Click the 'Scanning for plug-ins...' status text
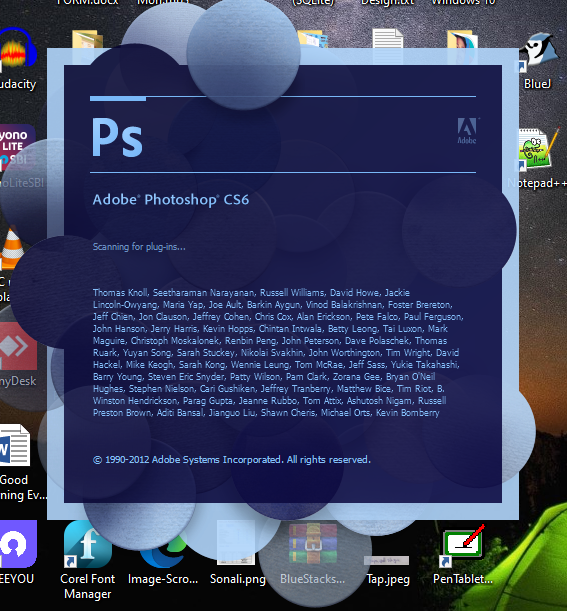The image size is (567, 611). click(x=139, y=247)
